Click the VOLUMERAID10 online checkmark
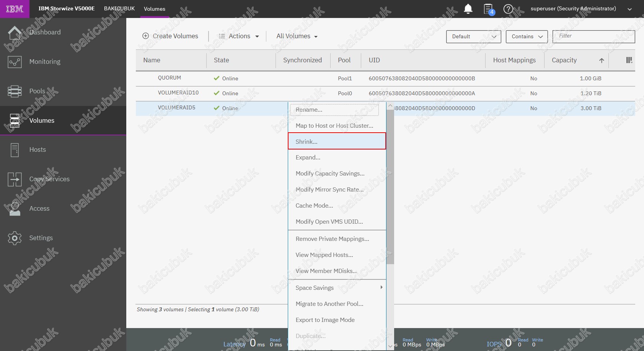The height and width of the screenshot is (351, 644). coord(217,93)
